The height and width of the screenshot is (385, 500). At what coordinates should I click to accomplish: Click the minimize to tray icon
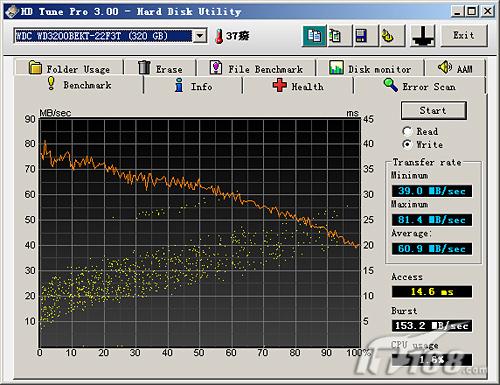pos(423,36)
